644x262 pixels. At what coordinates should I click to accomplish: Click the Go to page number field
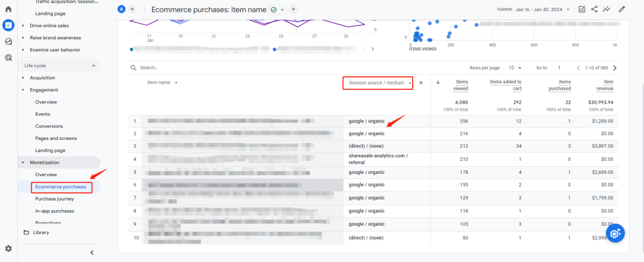pyautogui.click(x=559, y=68)
